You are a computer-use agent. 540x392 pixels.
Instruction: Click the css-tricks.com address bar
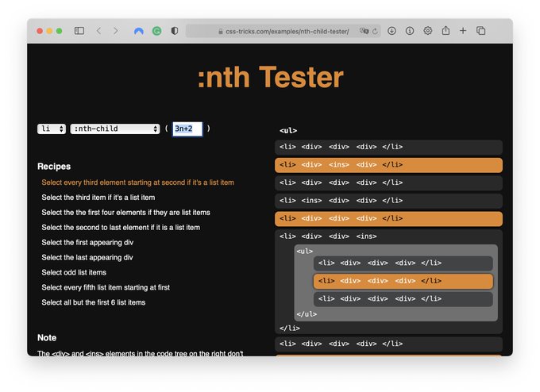tap(283, 31)
